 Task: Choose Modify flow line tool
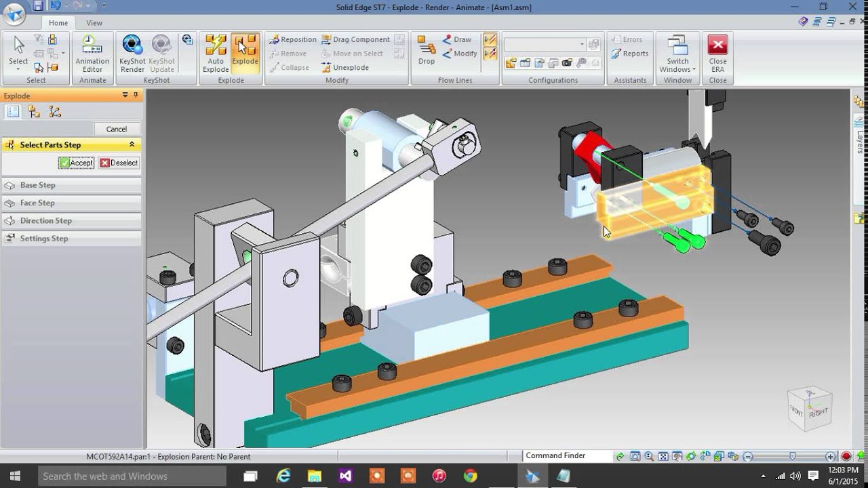click(460, 54)
